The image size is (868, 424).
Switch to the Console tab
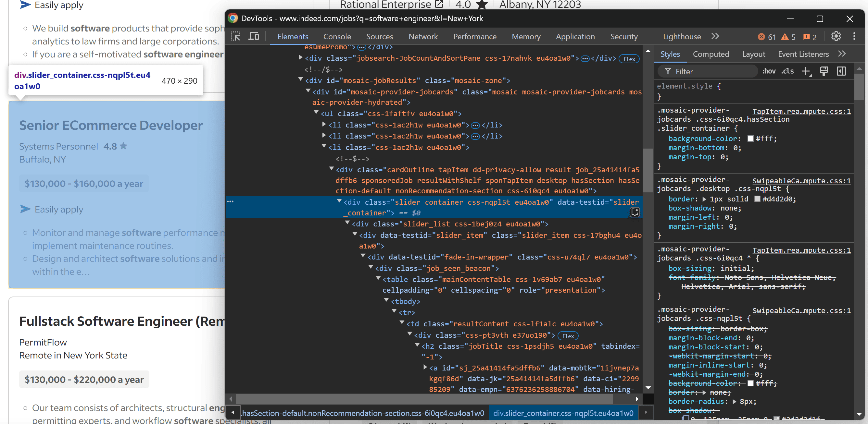[337, 37]
